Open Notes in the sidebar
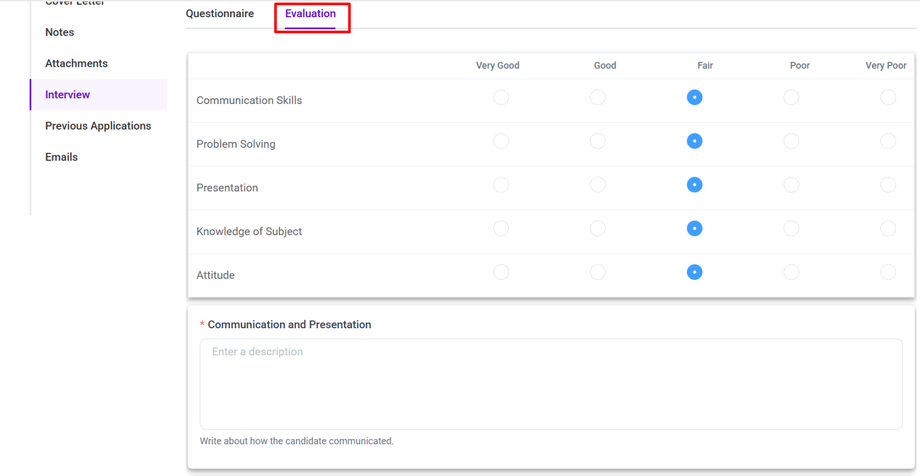The height and width of the screenshot is (476, 920). click(x=60, y=33)
